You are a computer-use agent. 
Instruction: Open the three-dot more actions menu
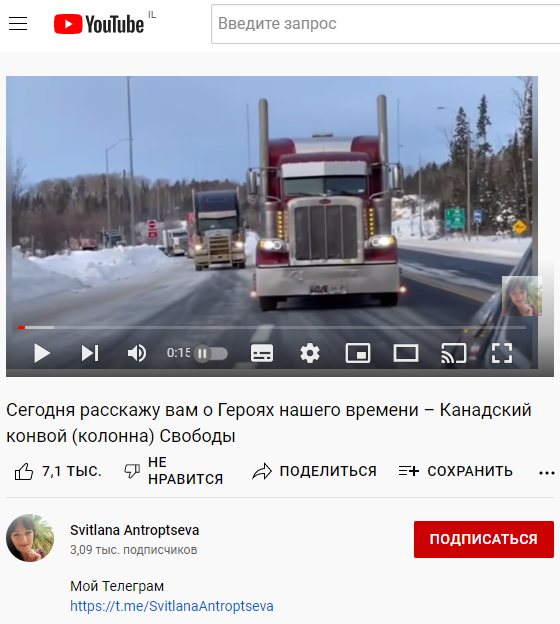pos(546,473)
